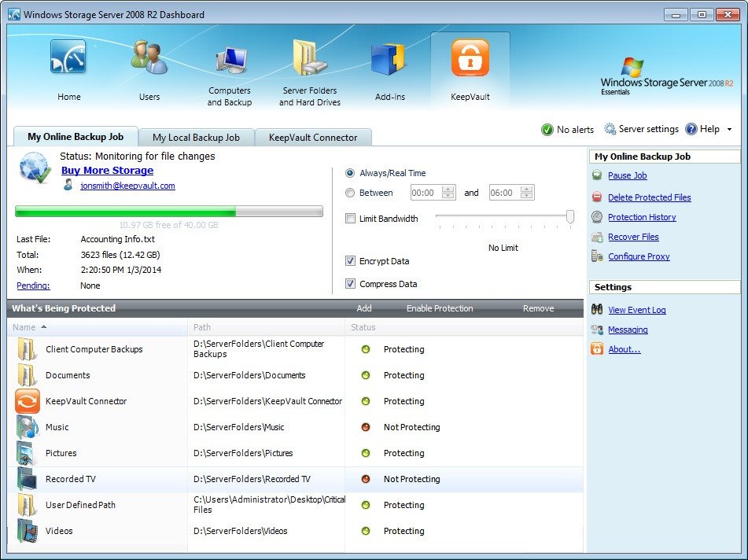The image size is (748, 560).
Task: Open the Protection History link
Action: tap(642, 217)
